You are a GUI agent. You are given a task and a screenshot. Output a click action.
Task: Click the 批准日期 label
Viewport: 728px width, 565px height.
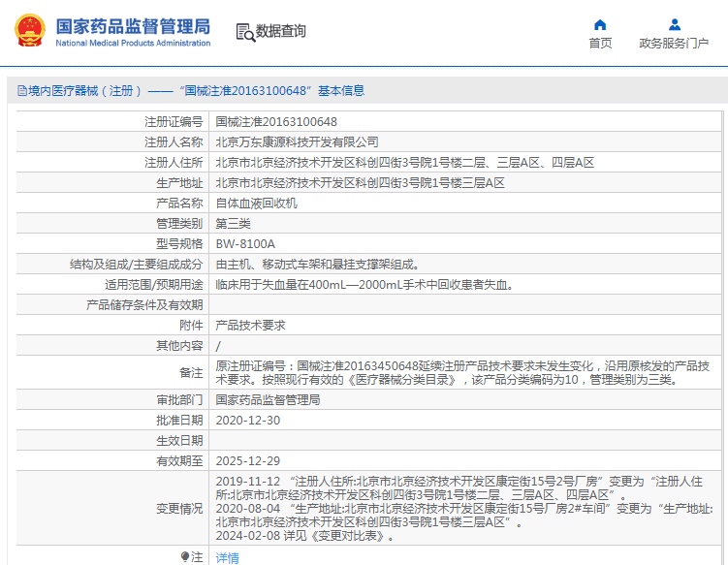pyautogui.click(x=179, y=421)
